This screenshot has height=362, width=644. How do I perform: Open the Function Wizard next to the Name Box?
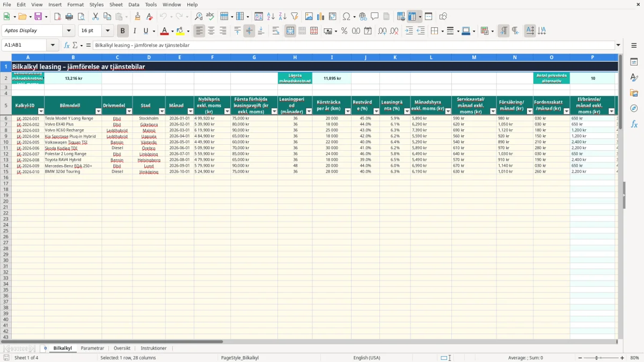click(x=67, y=46)
